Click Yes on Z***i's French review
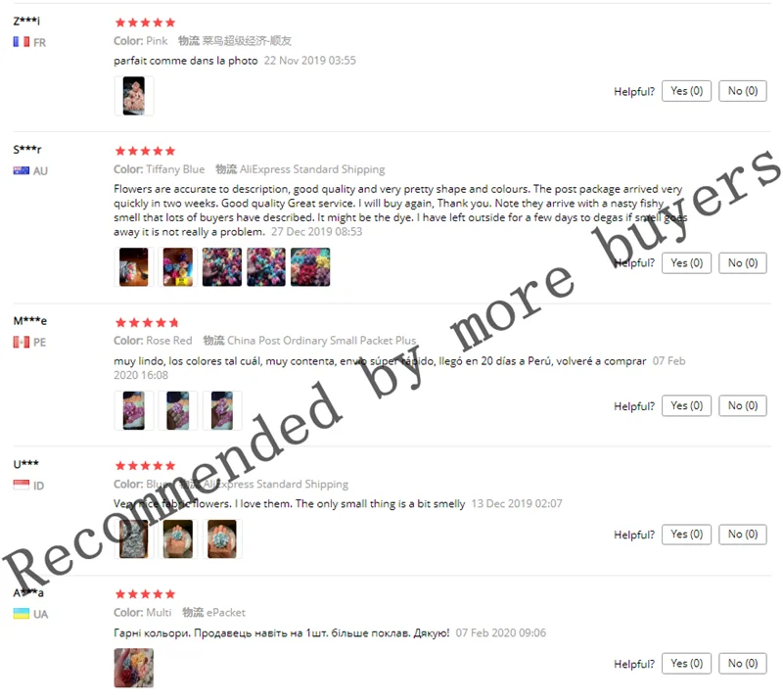This screenshot has height=700, width=783. click(686, 91)
